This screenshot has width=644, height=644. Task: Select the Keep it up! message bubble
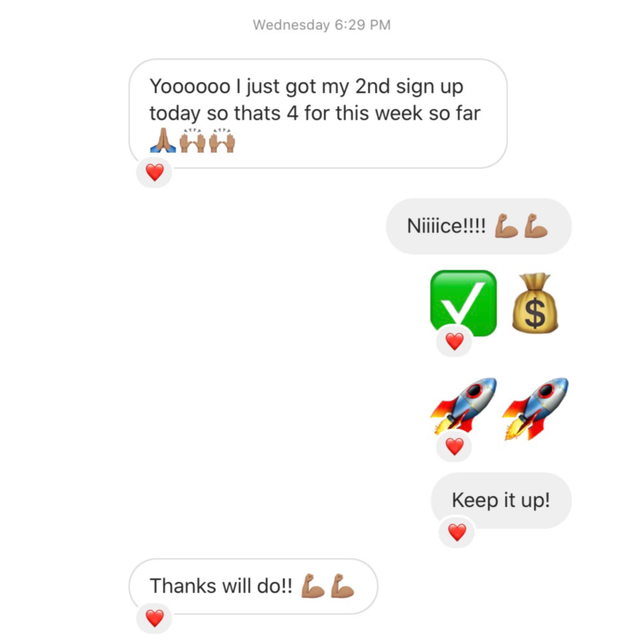point(501,500)
